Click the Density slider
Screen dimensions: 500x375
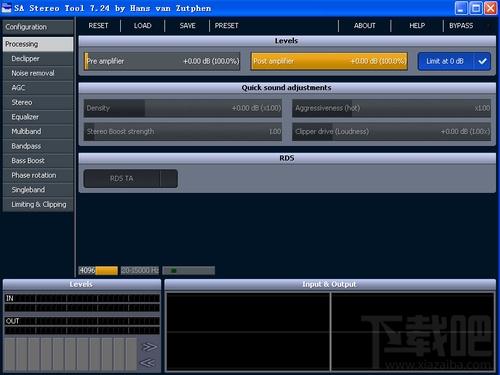183,108
